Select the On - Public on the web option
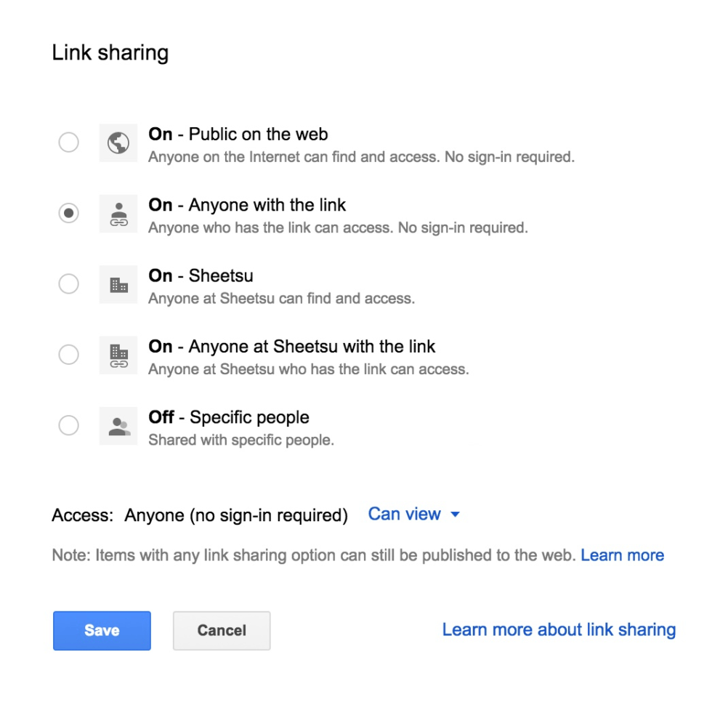The height and width of the screenshot is (705, 728). coord(68,142)
